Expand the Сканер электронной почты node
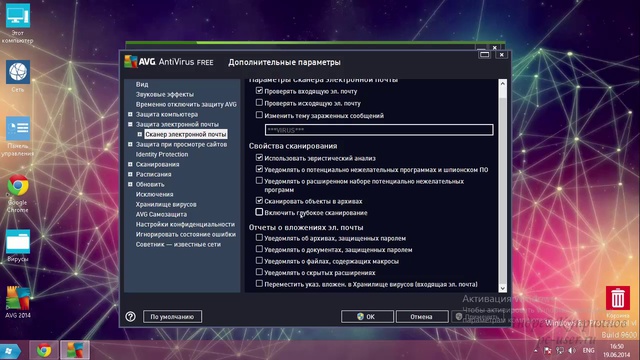This screenshot has height=360, width=640. pos(140,134)
